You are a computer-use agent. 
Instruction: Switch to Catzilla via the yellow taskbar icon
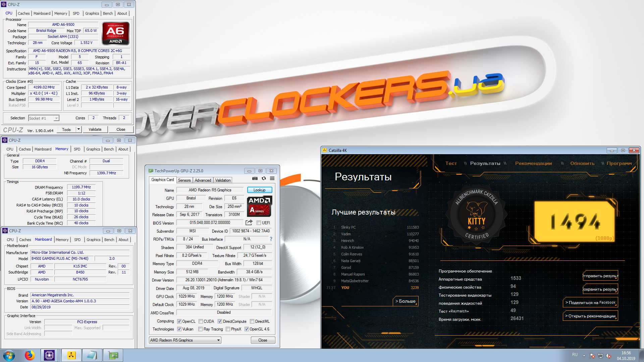[x=71, y=355]
